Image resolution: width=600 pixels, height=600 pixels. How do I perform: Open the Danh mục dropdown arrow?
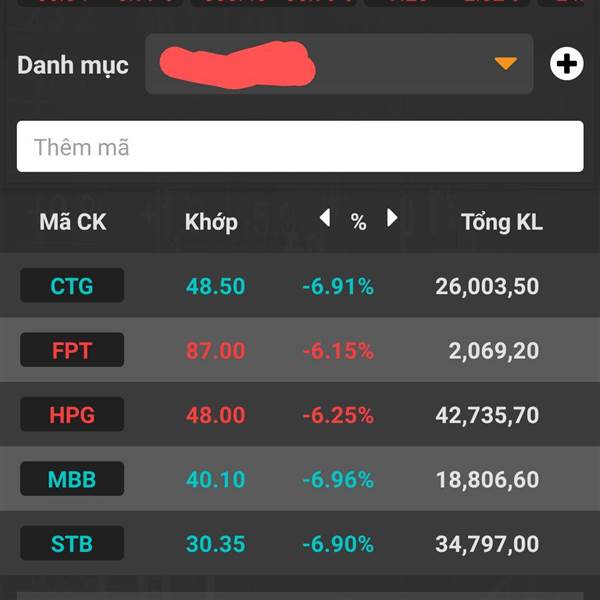[505, 64]
